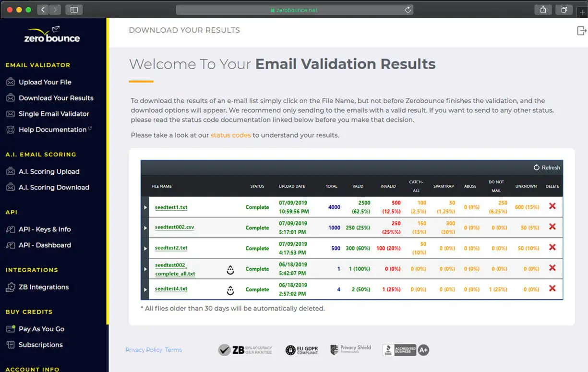Go to A.I. Scoring Upload
This screenshot has width=588, height=372.
(49, 171)
